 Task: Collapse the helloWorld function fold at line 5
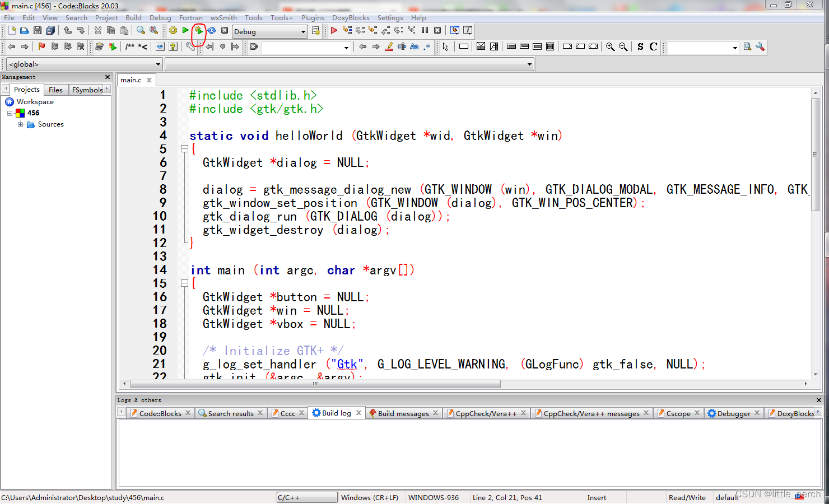(x=184, y=149)
